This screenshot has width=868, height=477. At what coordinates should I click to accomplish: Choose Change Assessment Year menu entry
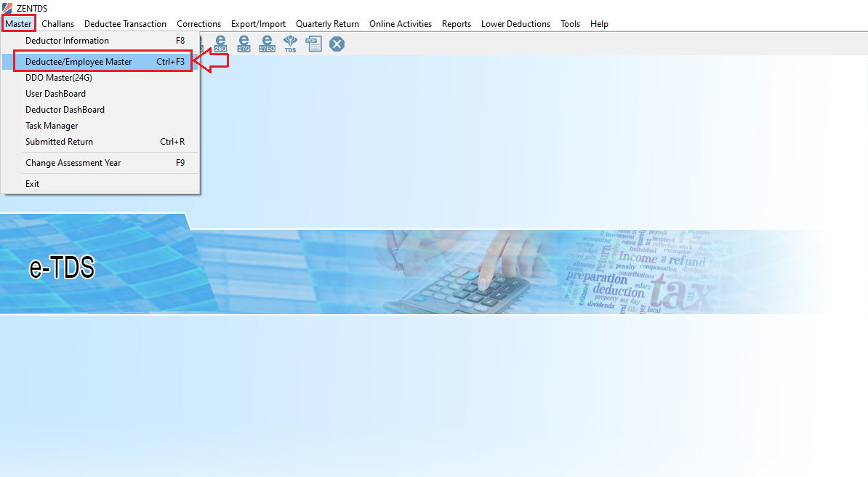[100, 163]
